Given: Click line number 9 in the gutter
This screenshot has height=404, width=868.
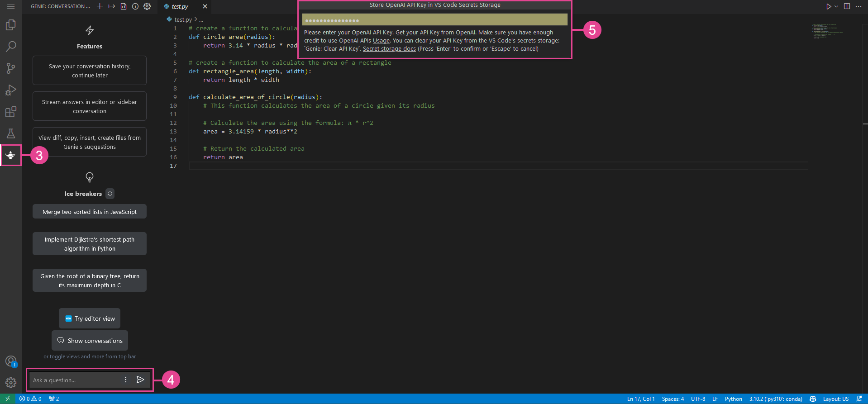Looking at the screenshot, I should pyautogui.click(x=175, y=97).
